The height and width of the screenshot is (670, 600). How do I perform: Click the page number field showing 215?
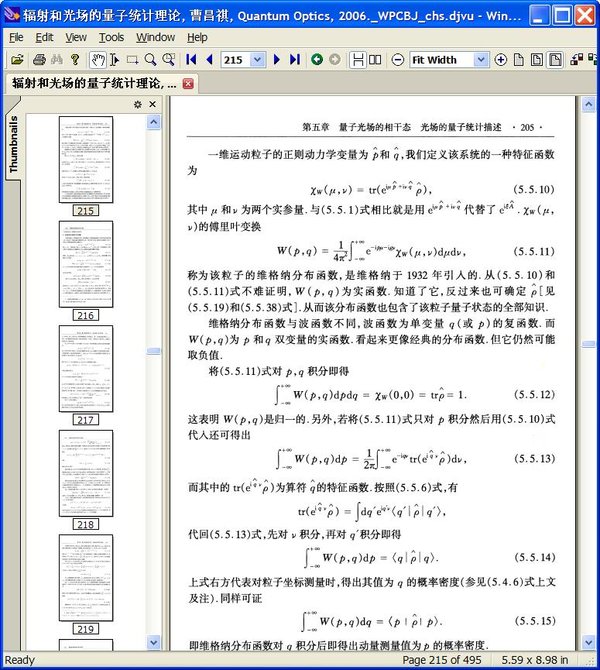[235, 60]
